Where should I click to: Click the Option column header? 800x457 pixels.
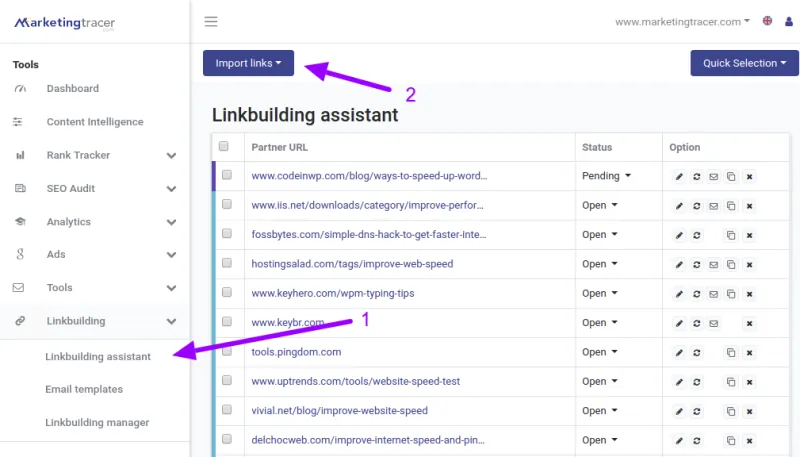coord(685,147)
